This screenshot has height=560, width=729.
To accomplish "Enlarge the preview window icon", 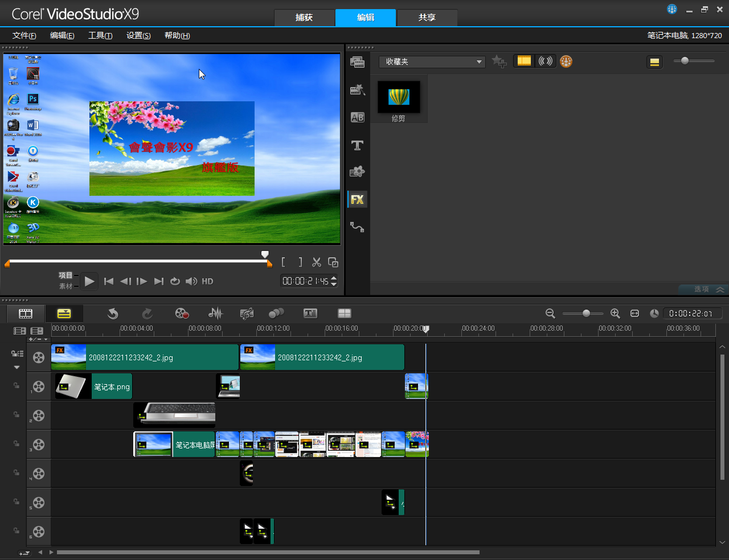I will [x=333, y=262].
